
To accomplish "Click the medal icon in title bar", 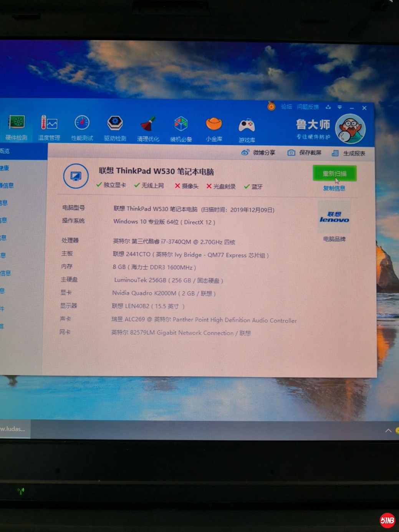I will 271,106.
